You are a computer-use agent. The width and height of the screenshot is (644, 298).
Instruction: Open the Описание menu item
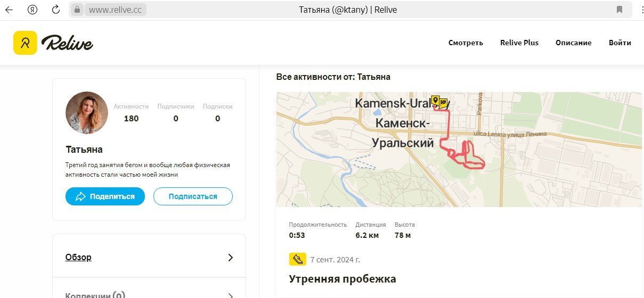(573, 43)
